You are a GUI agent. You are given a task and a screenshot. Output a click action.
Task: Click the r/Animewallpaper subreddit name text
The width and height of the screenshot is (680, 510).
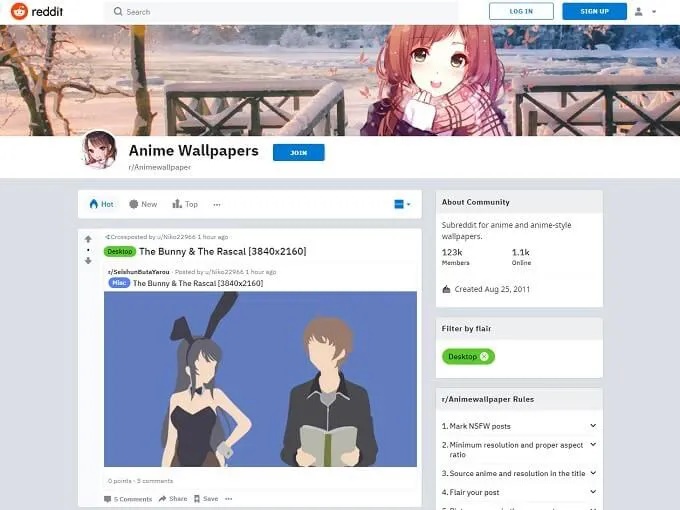160,167
